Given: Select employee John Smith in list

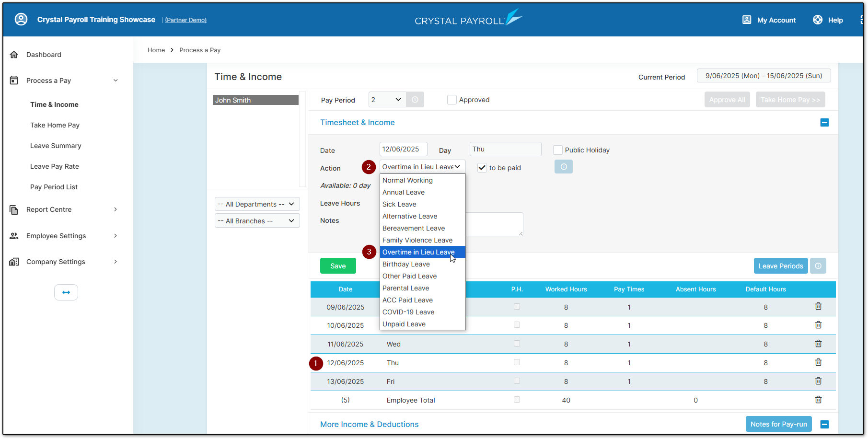Looking at the screenshot, I should pyautogui.click(x=255, y=100).
